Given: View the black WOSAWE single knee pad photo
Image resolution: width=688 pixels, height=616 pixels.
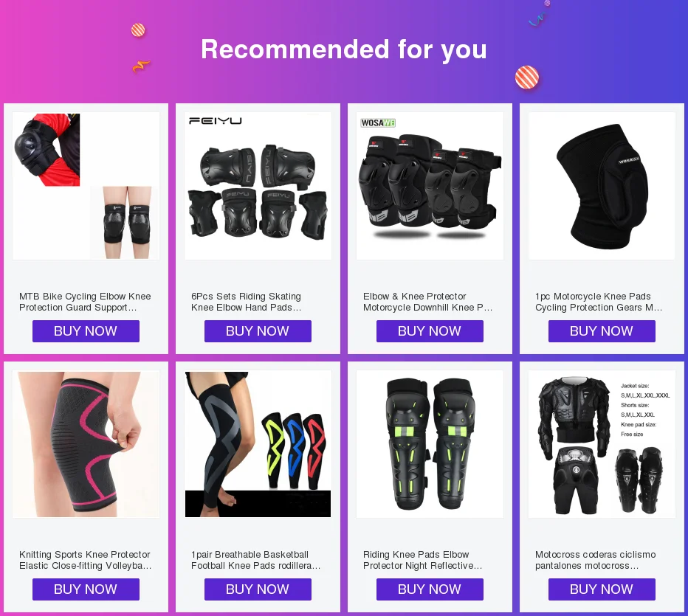Looking at the screenshot, I should coord(602,186).
